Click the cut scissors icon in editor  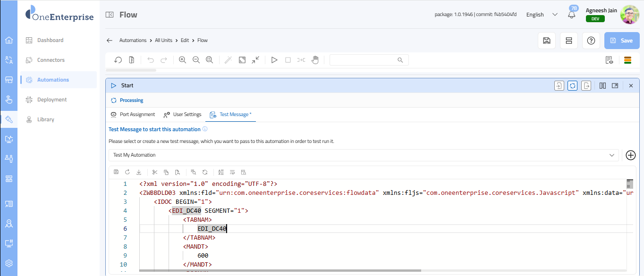154,172
